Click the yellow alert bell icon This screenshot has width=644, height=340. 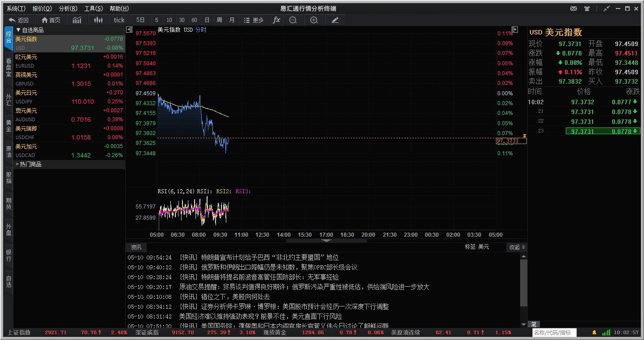(594, 333)
